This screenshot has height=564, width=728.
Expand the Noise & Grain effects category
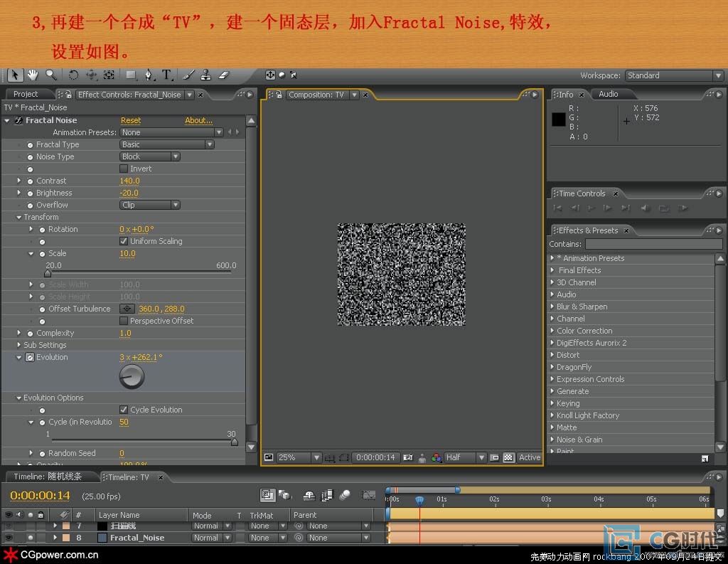[x=552, y=440]
